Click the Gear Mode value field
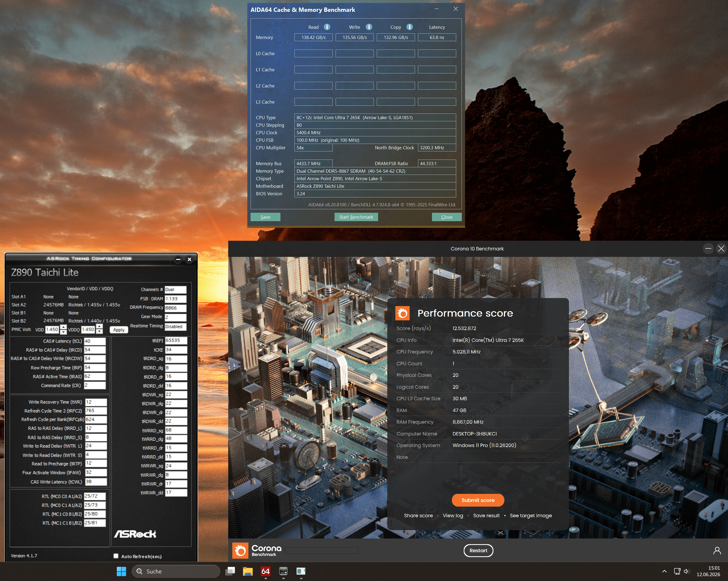The width and height of the screenshot is (728, 581). click(x=175, y=317)
